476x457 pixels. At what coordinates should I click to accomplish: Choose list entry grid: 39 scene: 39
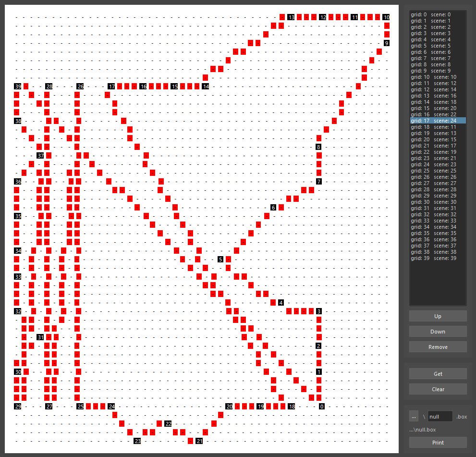[433, 259]
